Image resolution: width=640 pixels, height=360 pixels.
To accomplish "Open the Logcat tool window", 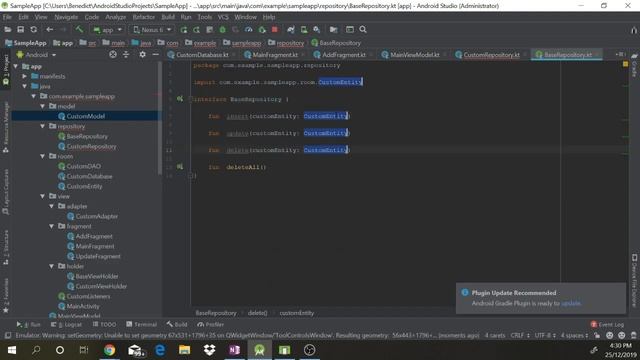I will tap(67, 324).
